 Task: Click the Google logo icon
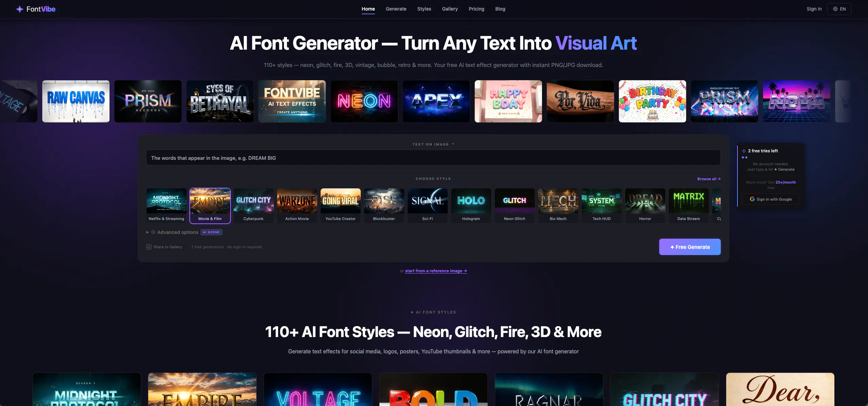752,199
